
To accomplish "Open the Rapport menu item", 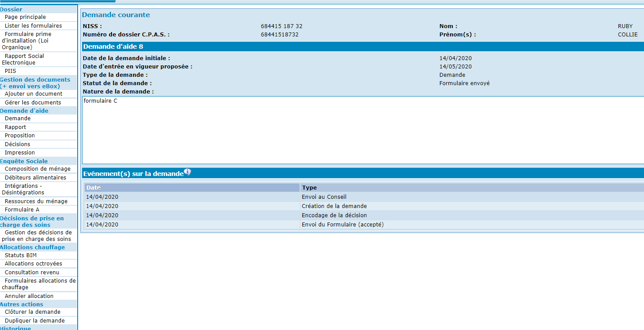I will [15, 127].
